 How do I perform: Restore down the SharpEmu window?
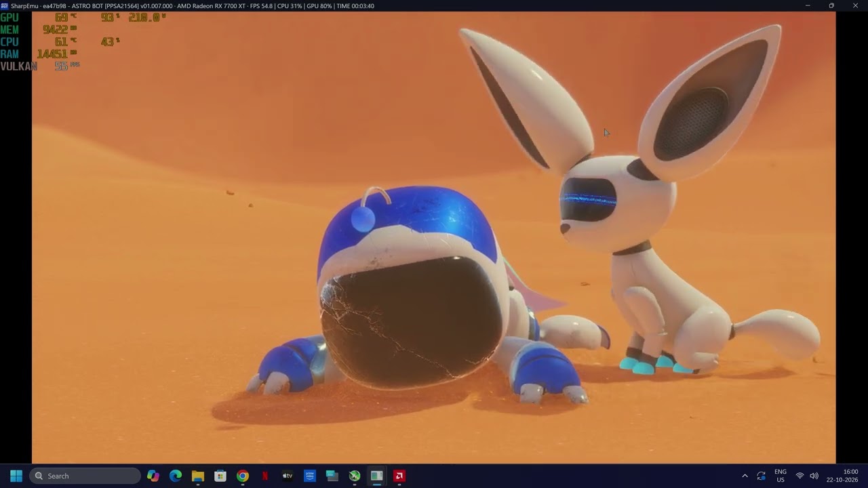point(831,5)
